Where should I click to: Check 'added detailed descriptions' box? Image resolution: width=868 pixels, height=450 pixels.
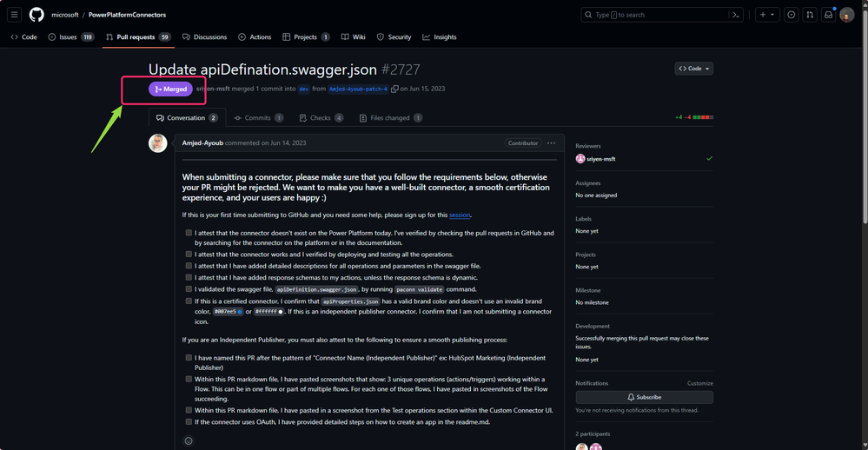(189, 266)
